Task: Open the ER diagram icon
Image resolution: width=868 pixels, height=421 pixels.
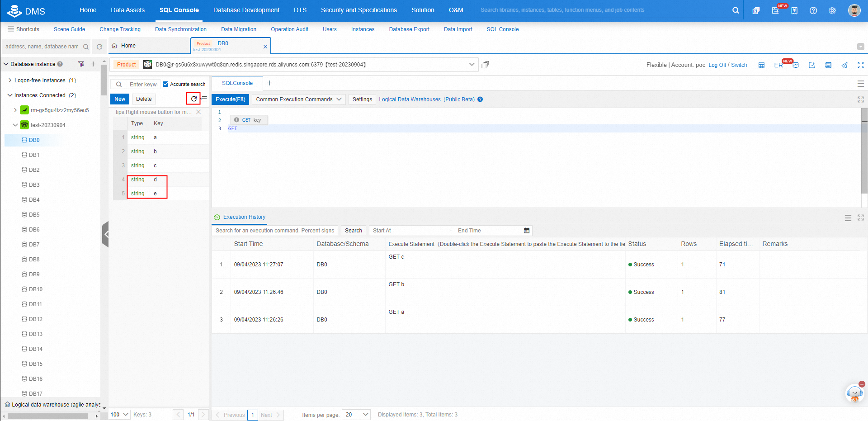Action: coord(778,65)
